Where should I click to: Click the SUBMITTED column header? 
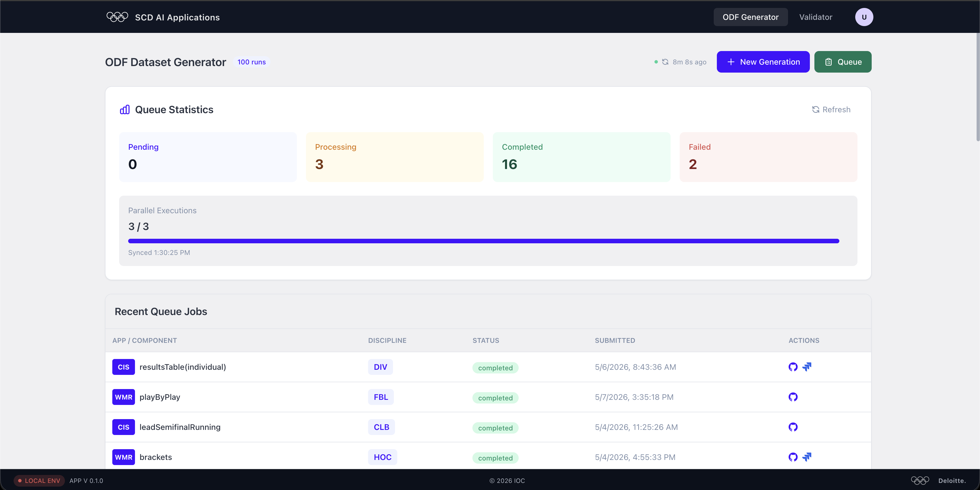point(615,341)
